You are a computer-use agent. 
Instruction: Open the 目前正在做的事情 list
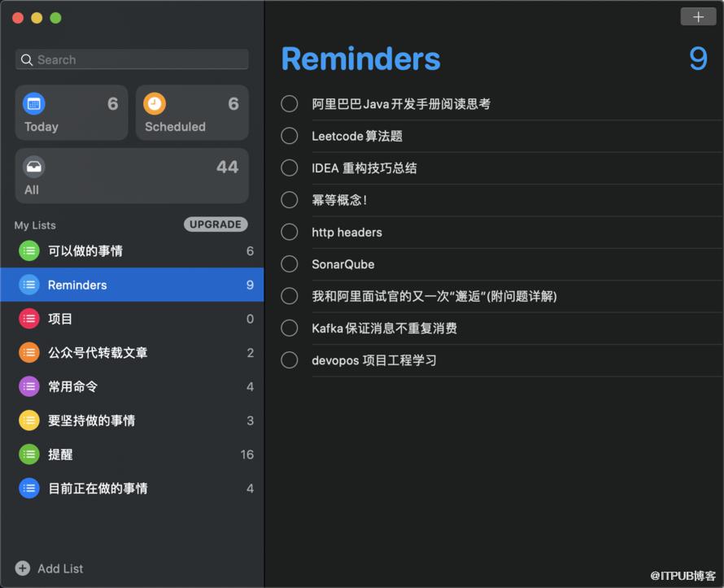[x=132, y=488]
